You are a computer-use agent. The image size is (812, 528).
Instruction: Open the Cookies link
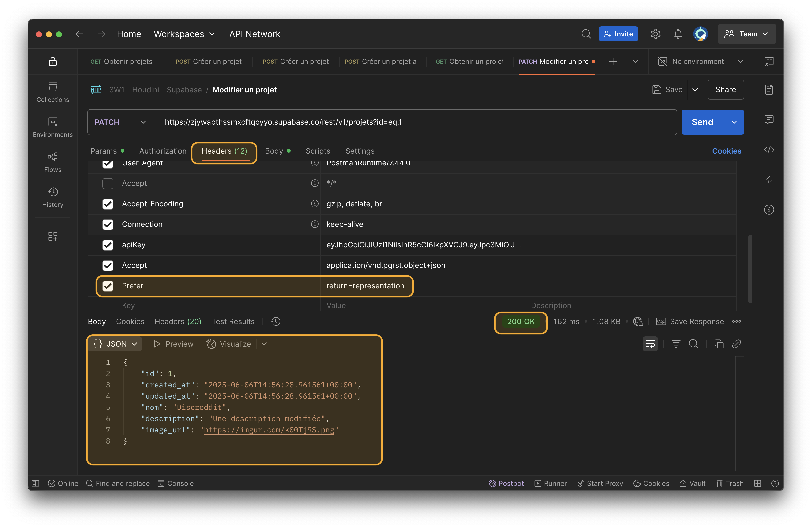726,151
